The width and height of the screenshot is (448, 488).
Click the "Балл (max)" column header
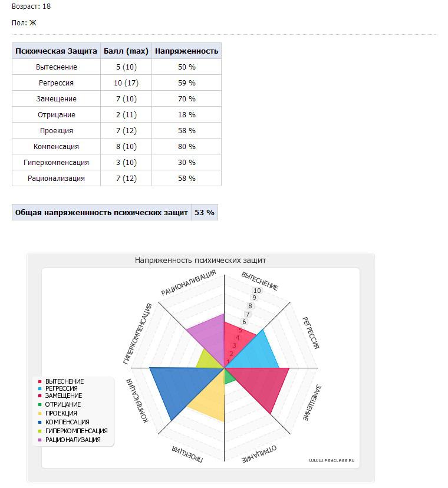(126, 51)
